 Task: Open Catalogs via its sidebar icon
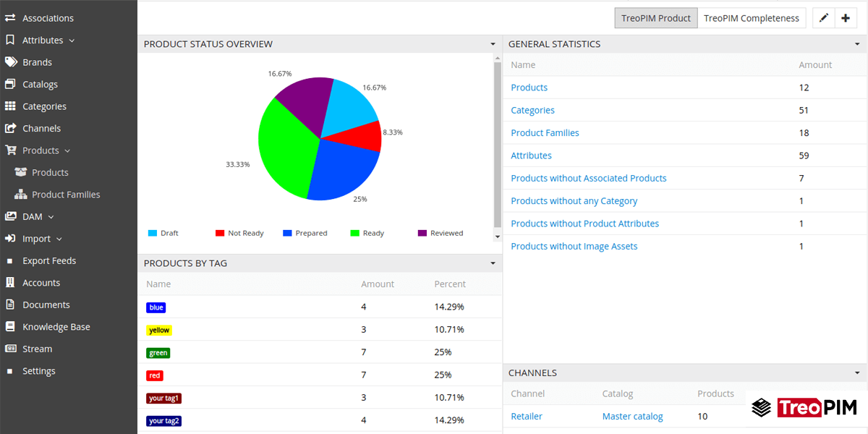(x=10, y=84)
